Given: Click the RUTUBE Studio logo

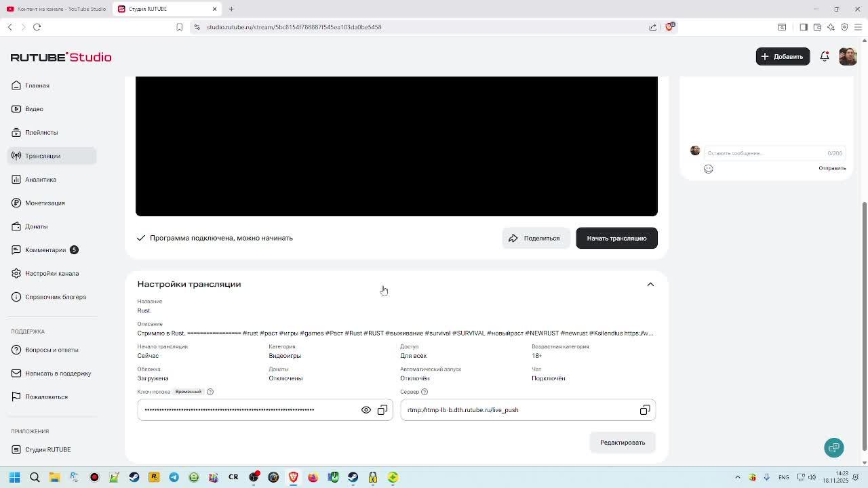Looking at the screenshot, I should coord(61,57).
